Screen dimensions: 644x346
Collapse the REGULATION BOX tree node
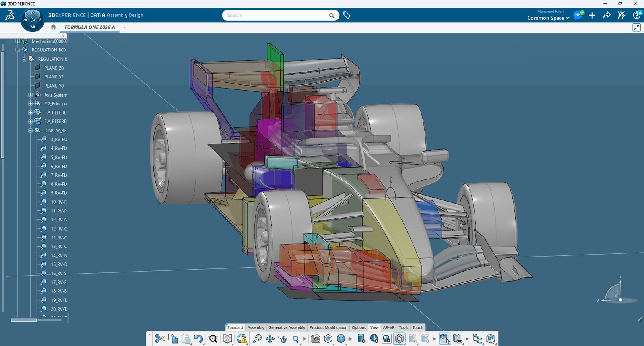point(17,50)
